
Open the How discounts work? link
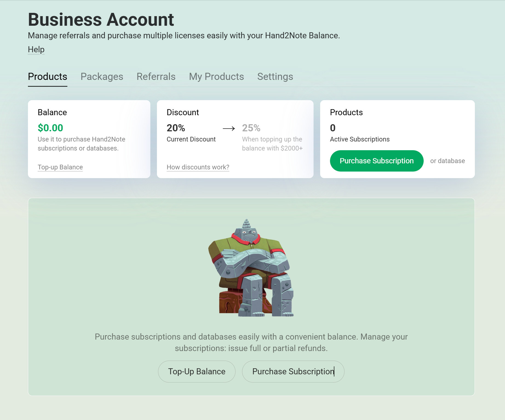click(198, 167)
